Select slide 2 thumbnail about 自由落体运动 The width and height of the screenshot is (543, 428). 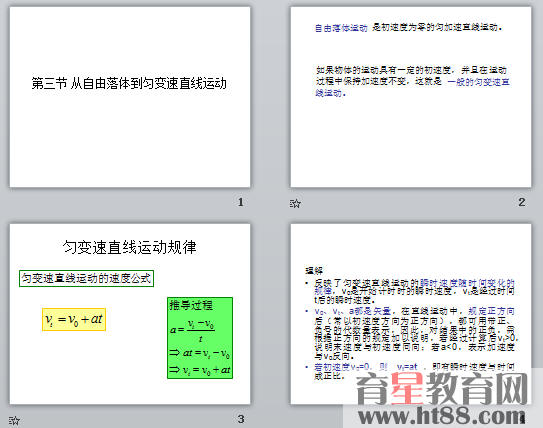(411, 97)
